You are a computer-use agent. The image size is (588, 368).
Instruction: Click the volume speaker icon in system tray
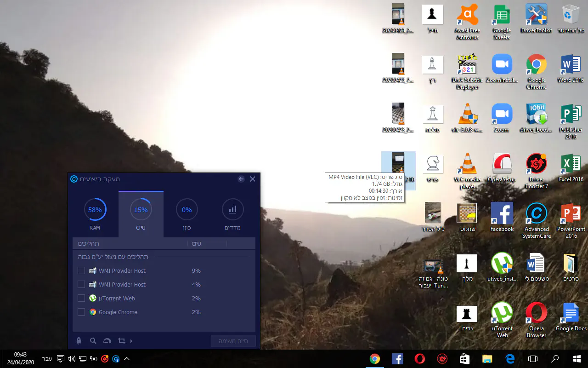tap(71, 359)
